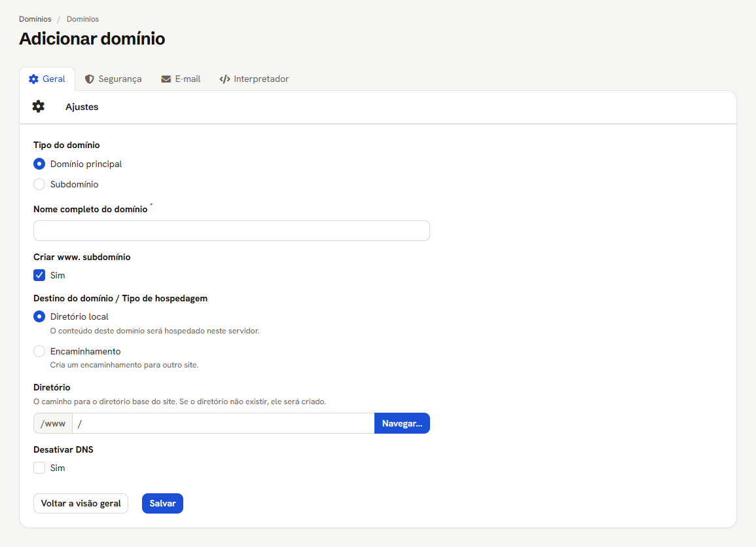Switch to the E-mail tab
The width and height of the screenshot is (756, 547).
pyautogui.click(x=181, y=79)
